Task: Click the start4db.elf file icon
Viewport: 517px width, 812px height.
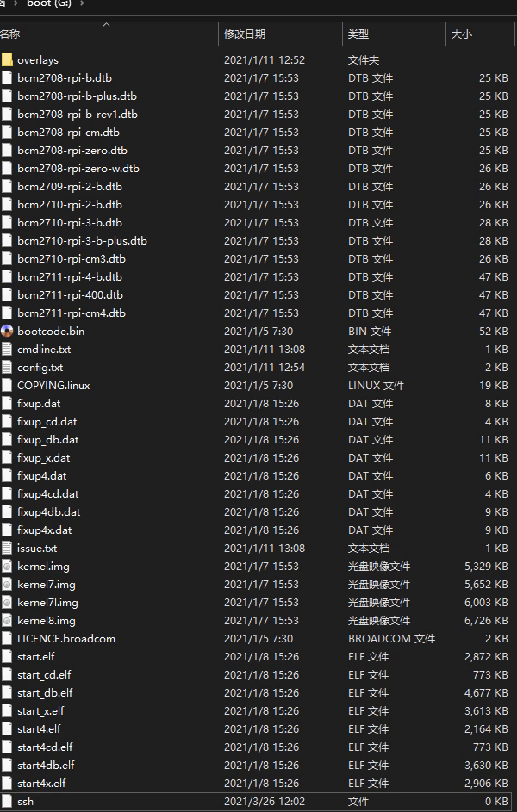Action: pos(7,766)
